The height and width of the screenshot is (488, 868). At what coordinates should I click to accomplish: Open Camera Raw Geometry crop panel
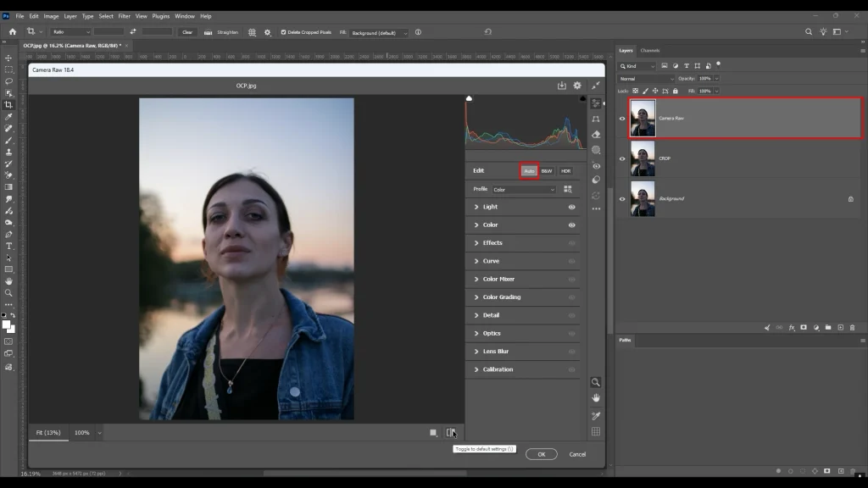point(596,119)
